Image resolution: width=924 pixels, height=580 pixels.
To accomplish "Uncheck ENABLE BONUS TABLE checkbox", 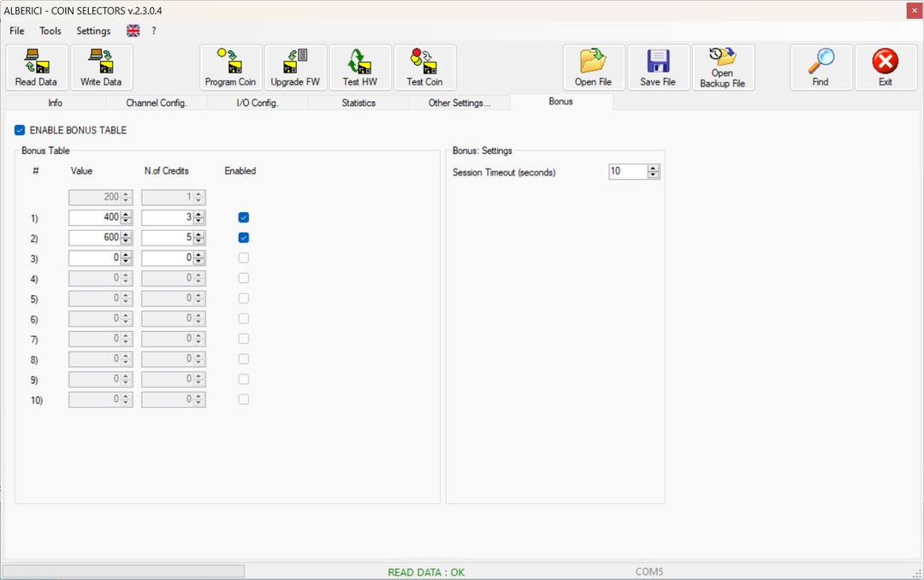I will point(20,130).
